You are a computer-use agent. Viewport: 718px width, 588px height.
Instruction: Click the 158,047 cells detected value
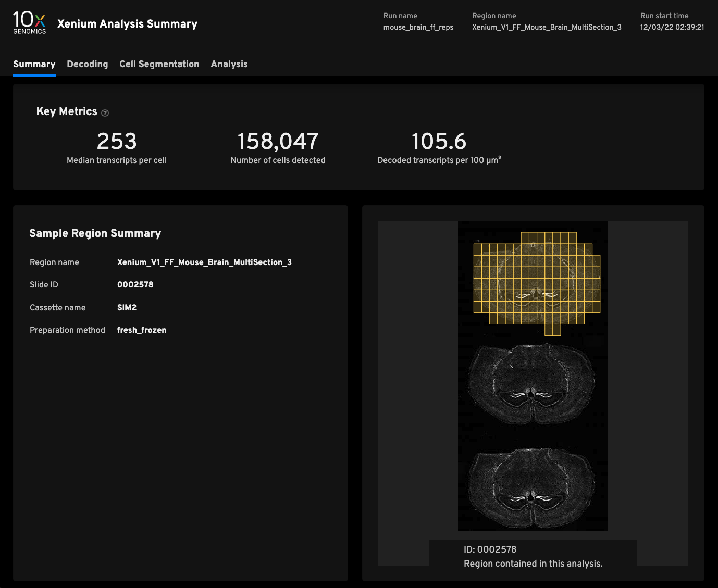278,141
